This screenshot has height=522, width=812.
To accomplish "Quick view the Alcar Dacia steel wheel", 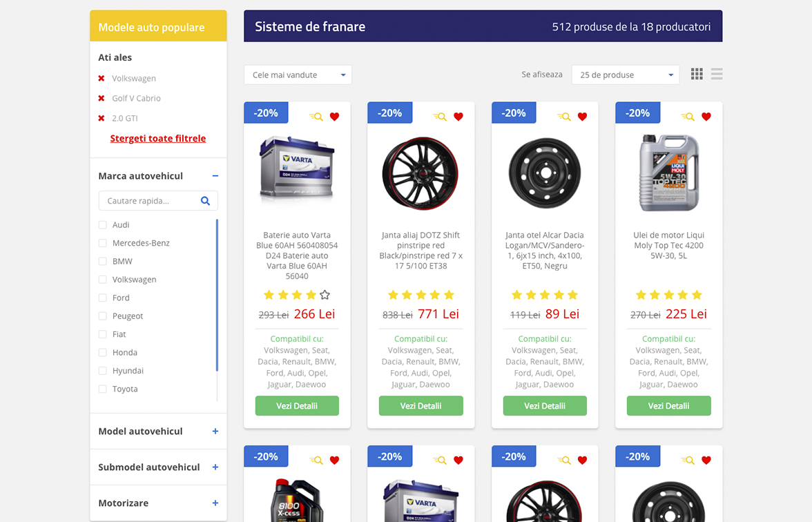I will point(564,117).
